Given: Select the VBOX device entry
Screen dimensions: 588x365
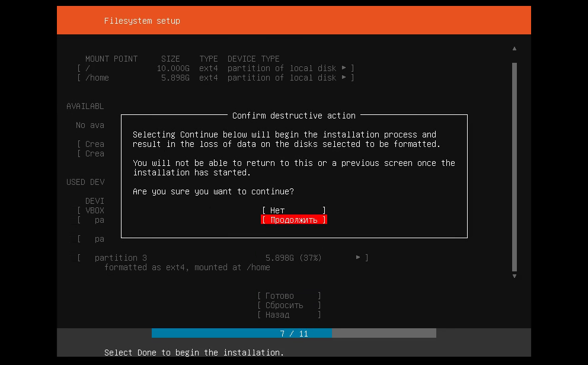Looking at the screenshot, I should [95, 210].
